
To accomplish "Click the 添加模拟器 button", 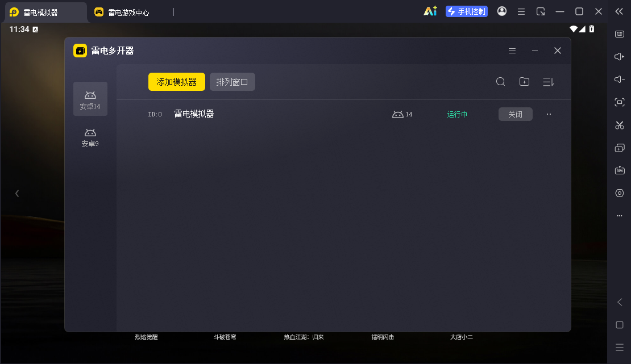I will click(177, 82).
